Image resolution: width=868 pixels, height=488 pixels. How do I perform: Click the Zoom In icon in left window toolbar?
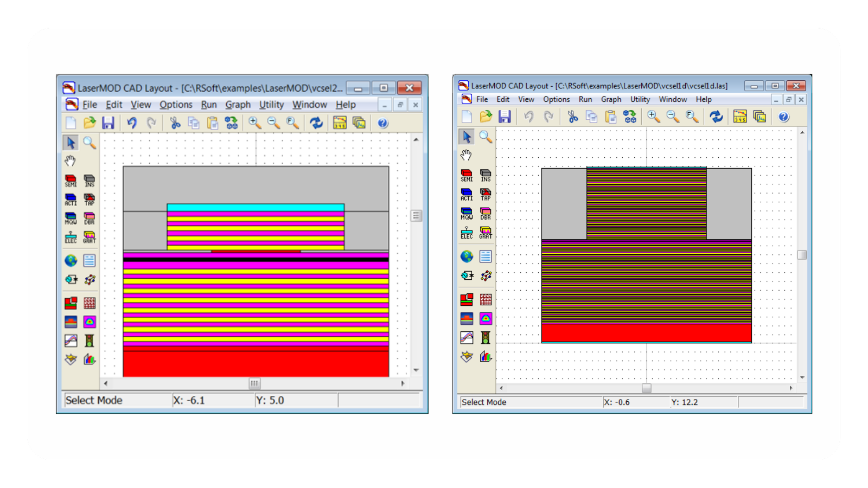254,123
